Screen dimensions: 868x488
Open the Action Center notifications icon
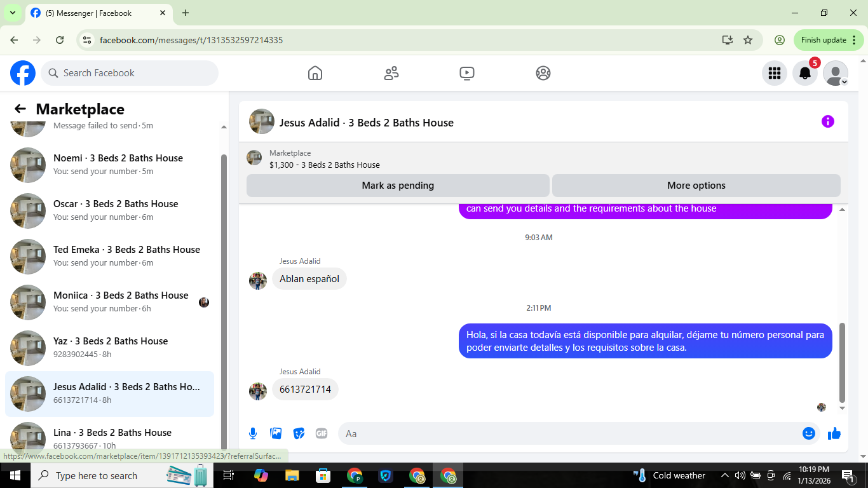tap(848, 475)
